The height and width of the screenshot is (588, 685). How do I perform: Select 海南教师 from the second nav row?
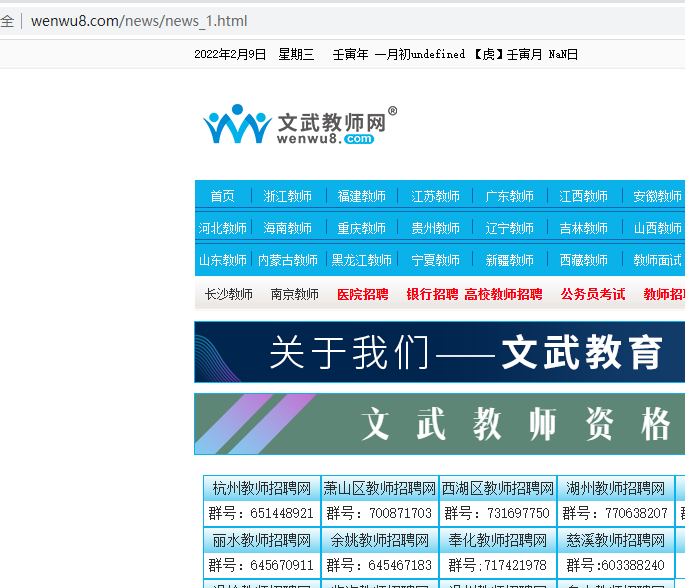[288, 228]
